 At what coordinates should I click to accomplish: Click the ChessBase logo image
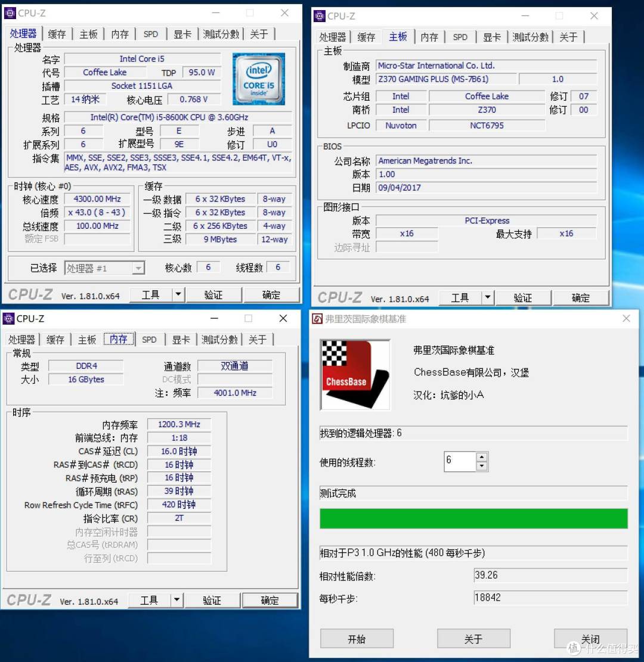pyautogui.click(x=355, y=374)
